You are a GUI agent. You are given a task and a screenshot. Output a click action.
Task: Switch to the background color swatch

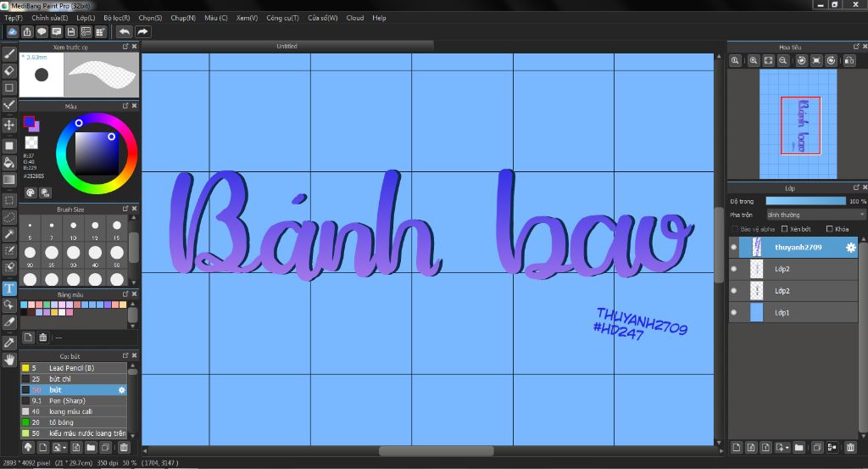pos(35,127)
